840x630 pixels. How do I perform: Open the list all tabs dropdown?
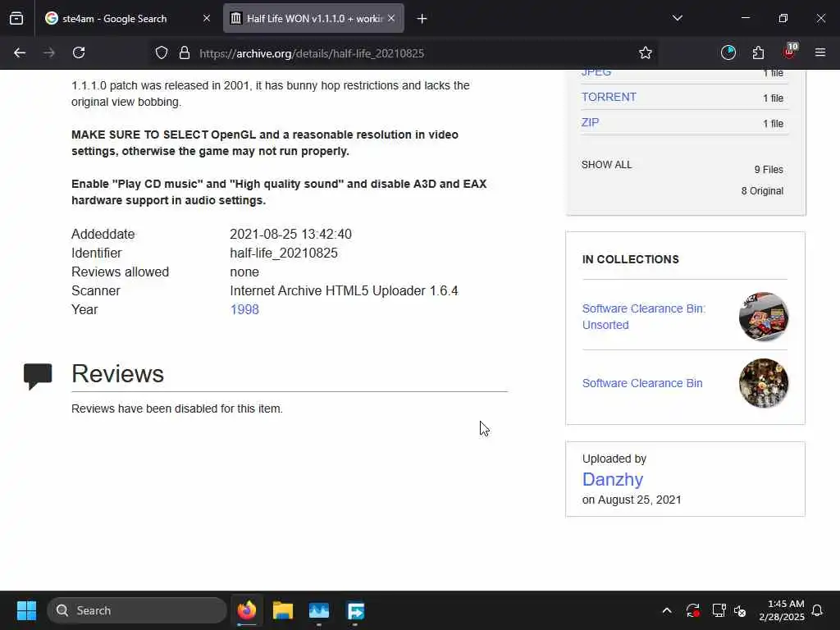point(678,18)
